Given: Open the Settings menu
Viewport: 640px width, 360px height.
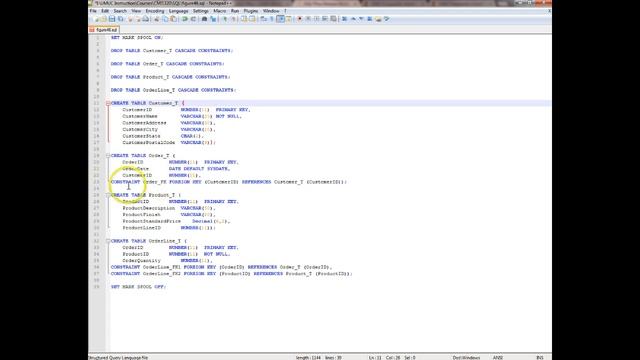Looking at the screenshot, I should (200, 11).
